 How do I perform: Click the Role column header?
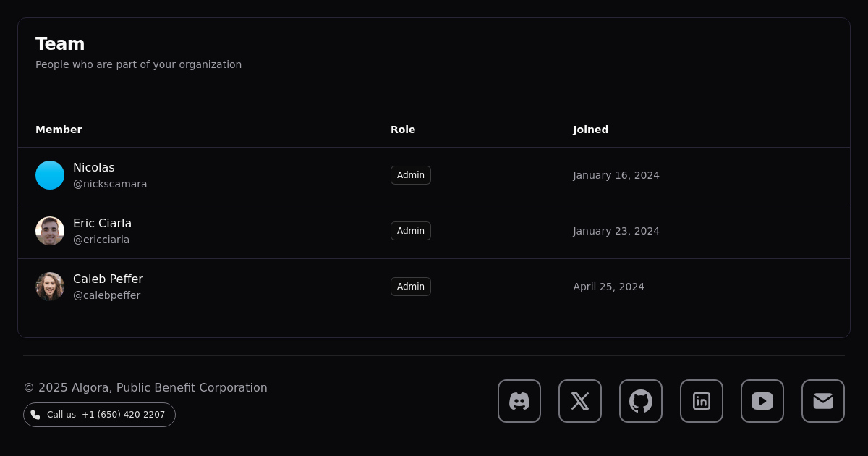(x=403, y=130)
